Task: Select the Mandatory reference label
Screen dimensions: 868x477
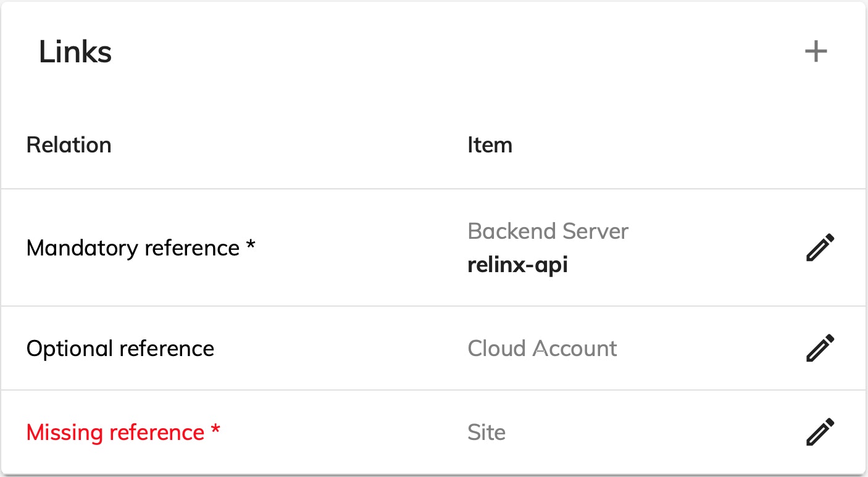Action: click(x=133, y=248)
